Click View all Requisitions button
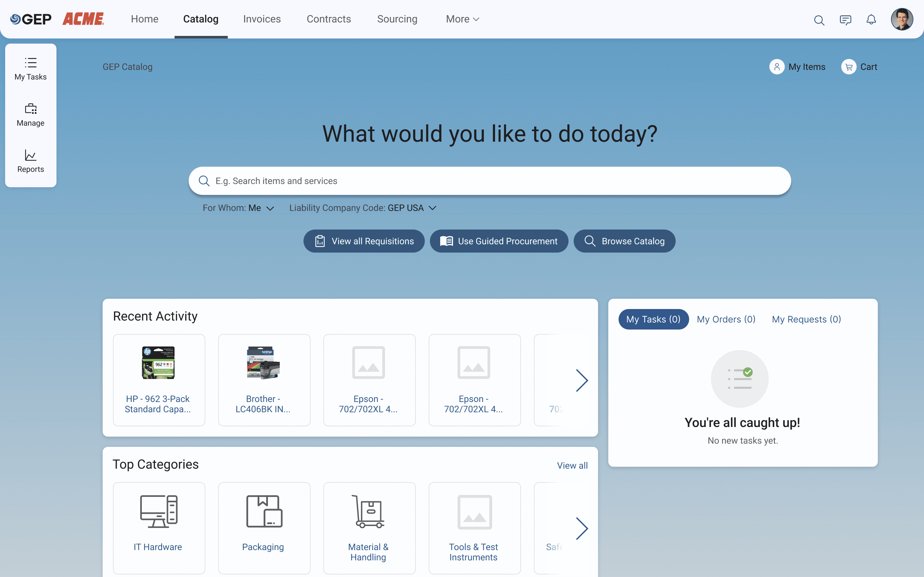Screen dimensions: 924x577 tap(364, 241)
